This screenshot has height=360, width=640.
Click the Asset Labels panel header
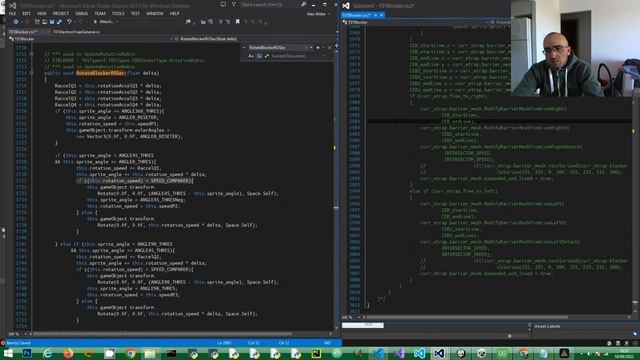(547, 326)
